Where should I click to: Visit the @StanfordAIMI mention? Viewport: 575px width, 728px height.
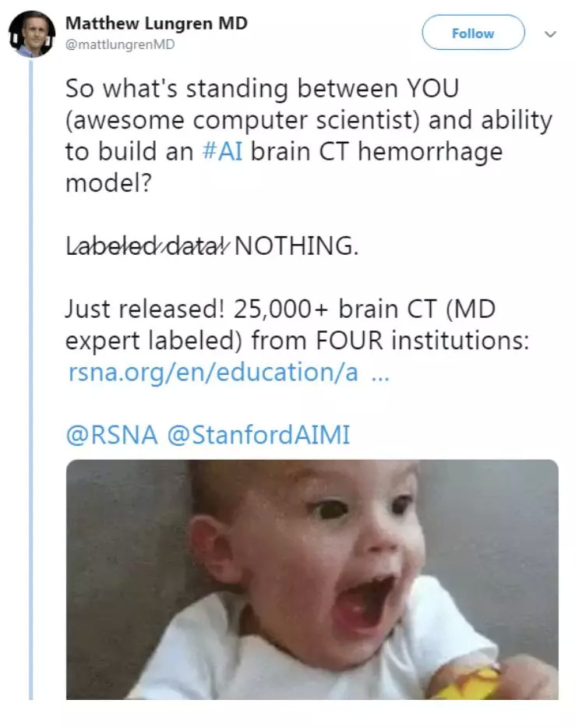(259, 434)
